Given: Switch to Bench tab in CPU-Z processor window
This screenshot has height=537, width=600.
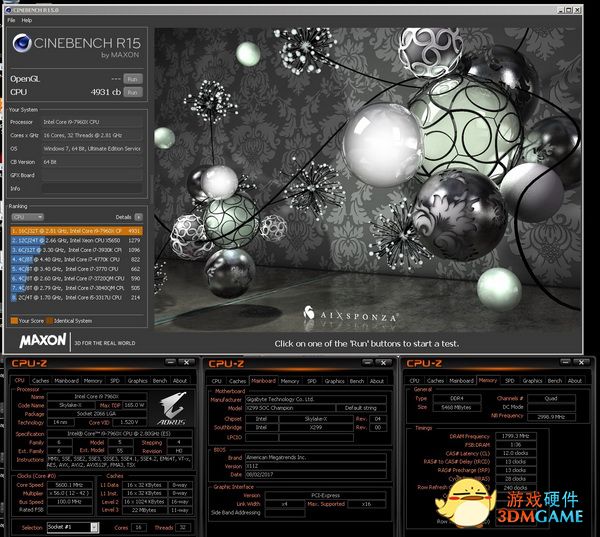Looking at the screenshot, I should pos(160,380).
